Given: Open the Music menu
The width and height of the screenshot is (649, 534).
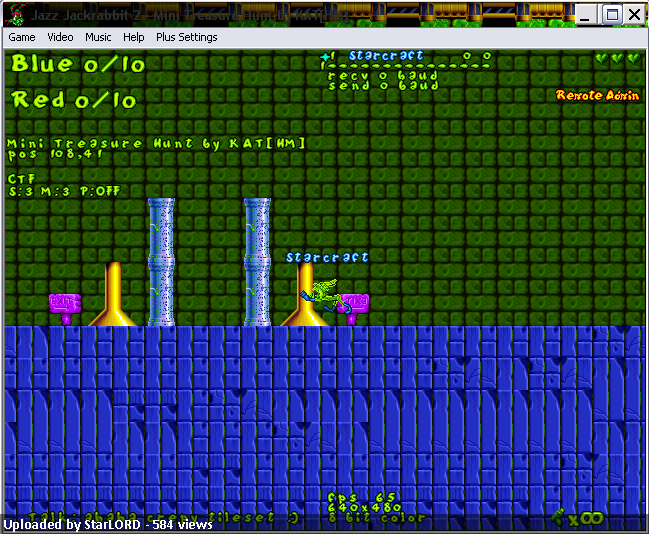Looking at the screenshot, I should pyautogui.click(x=98, y=37).
